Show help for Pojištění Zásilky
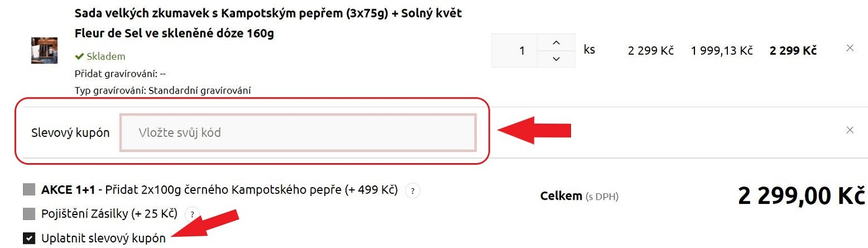This screenshot has width=868, height=248. [193, 215]
